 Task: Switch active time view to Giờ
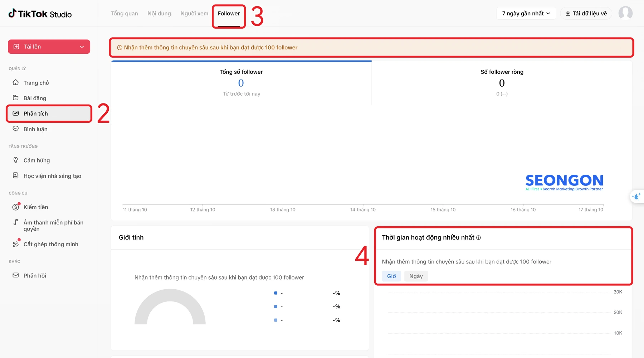pyautogui.click(x=391, y=276)
